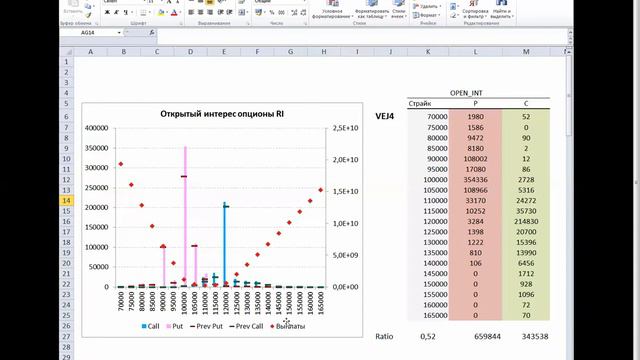
Task: Open the fill color dropdown arrow
Action: pos(167,13)
